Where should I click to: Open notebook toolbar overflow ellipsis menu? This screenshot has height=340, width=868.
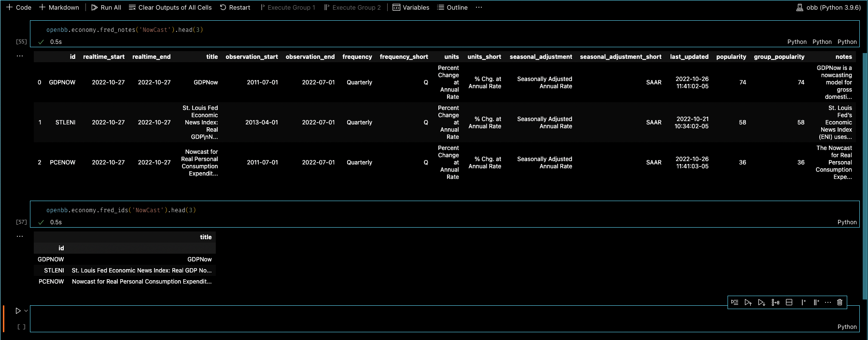click(479, 7)
